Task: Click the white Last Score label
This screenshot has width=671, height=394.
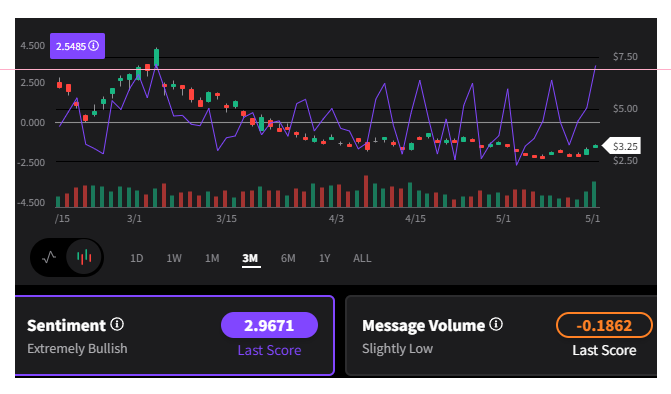Action: (x=604, y=350)
